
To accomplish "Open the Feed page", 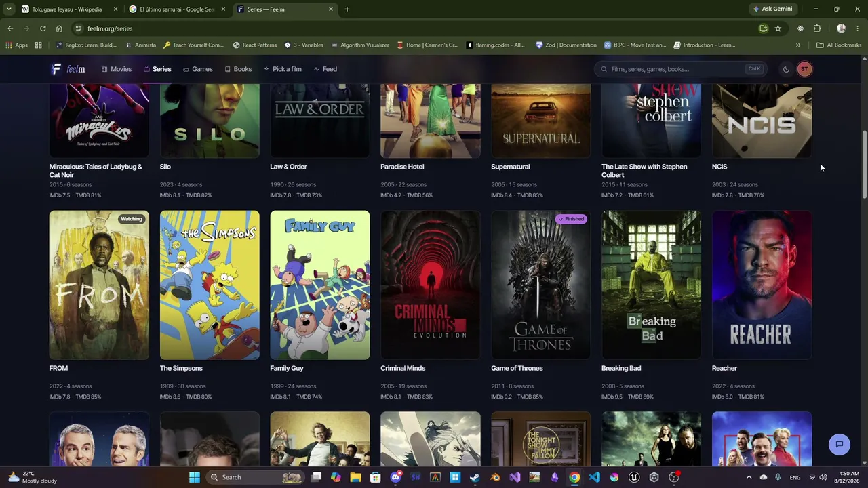I will (x=325, y=69).
